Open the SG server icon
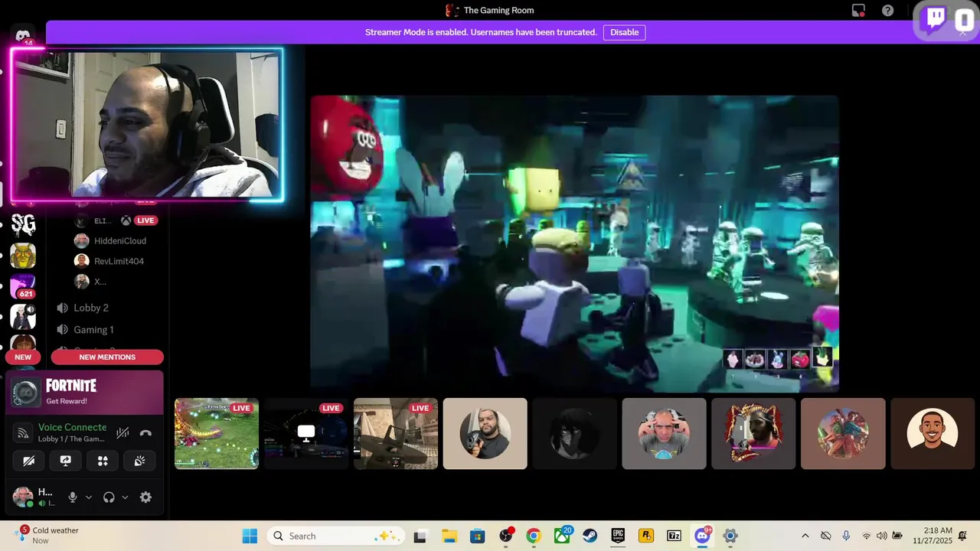Image resolution: width=980 pixels, height=551 pixels. pos(23,224)
